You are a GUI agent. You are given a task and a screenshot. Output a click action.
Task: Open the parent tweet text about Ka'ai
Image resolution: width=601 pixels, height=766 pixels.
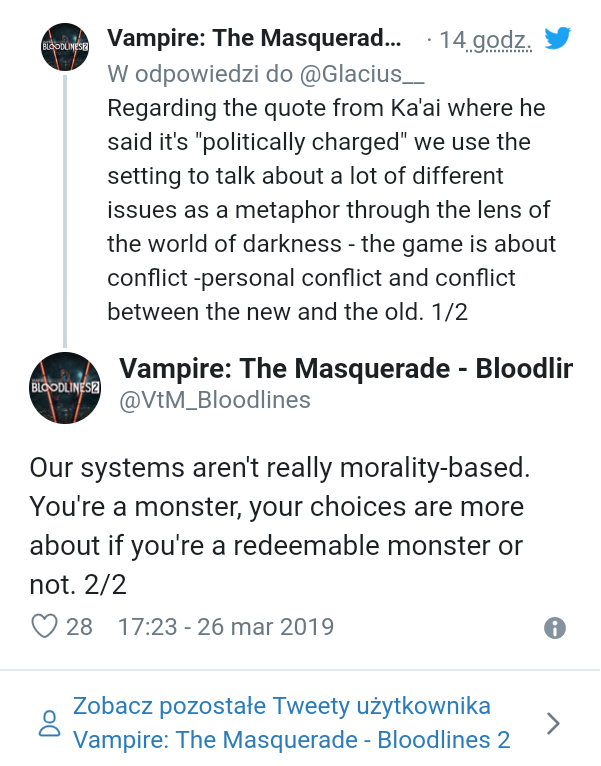click(x=330, y=209)
